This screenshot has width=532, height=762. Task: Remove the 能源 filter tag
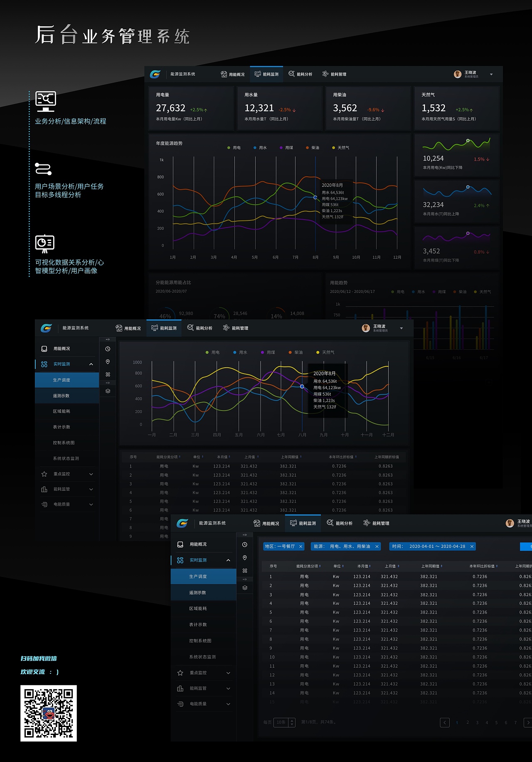377,547
